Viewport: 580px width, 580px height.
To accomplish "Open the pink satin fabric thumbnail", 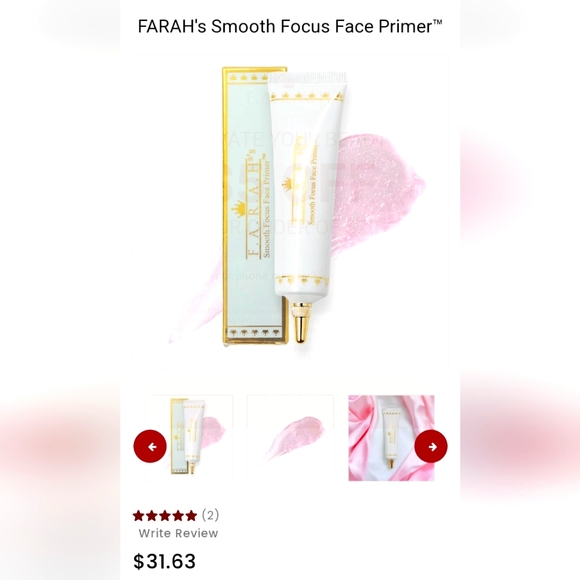I will point(391,438).
